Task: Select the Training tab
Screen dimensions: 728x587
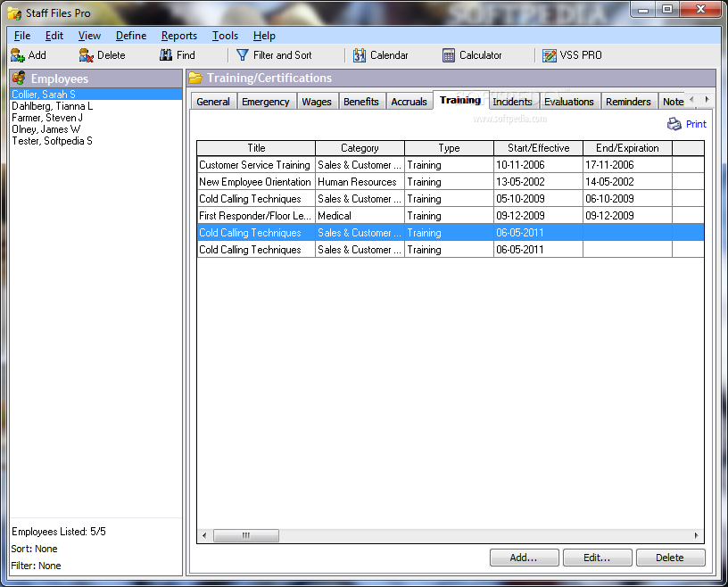Action: click(460, 100)
